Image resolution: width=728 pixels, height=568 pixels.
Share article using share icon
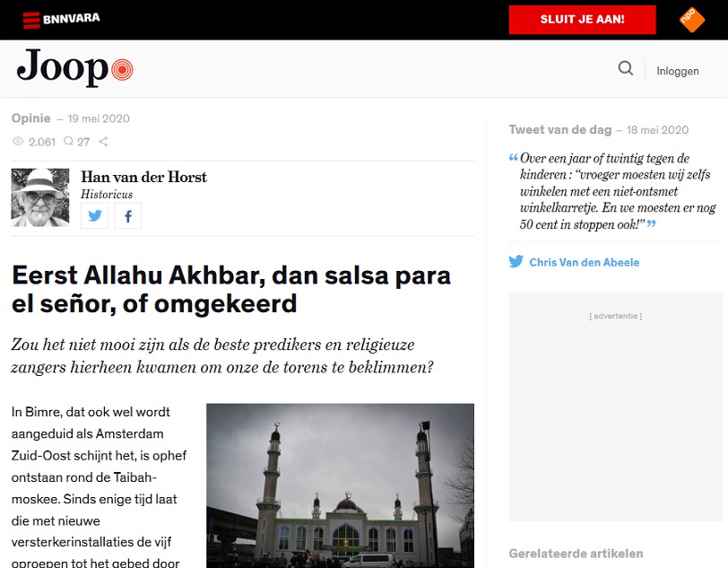103,141
